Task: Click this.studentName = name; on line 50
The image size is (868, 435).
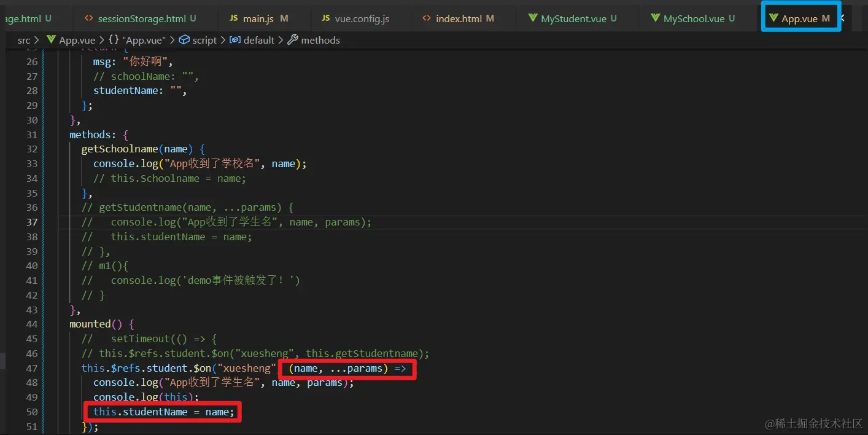Action: 163,412
